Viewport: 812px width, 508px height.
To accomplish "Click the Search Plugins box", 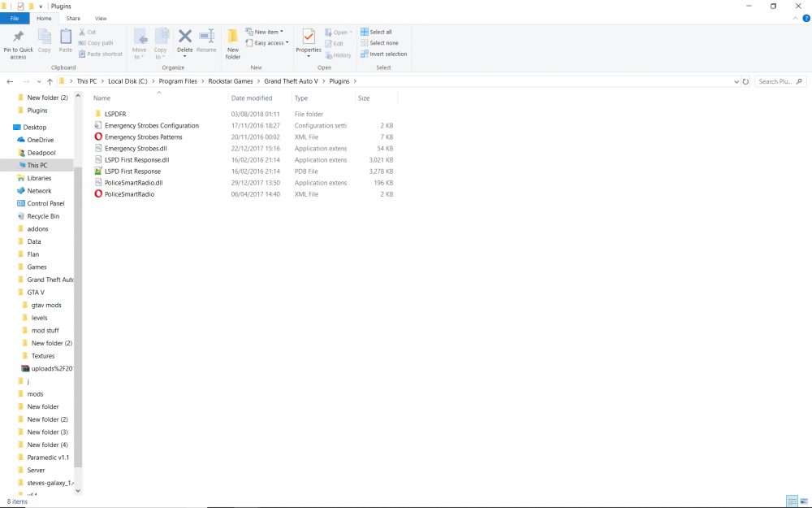I will coord(780,81).
